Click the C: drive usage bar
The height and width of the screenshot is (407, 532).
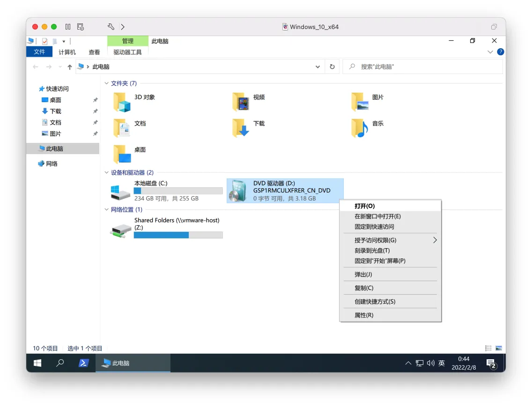pyautogui.click(x=178, y=191)
